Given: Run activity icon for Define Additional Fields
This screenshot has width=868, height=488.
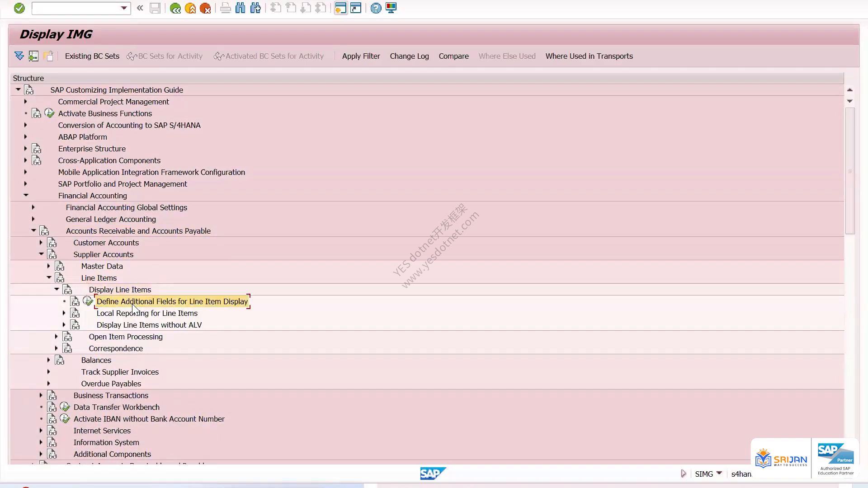Looking at the screenshot, I should click(x=88, y=301).
